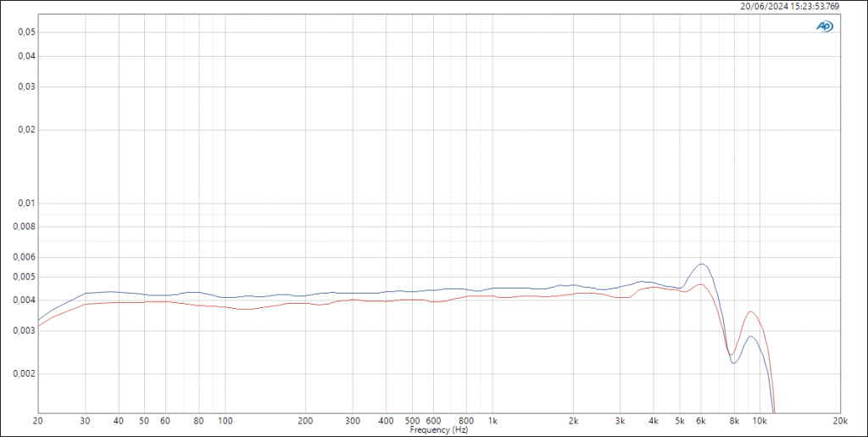This screenshot has height=437, width=868.
Task: Click the 0,01 vertical axis label
Action: [x=20, y=203]
